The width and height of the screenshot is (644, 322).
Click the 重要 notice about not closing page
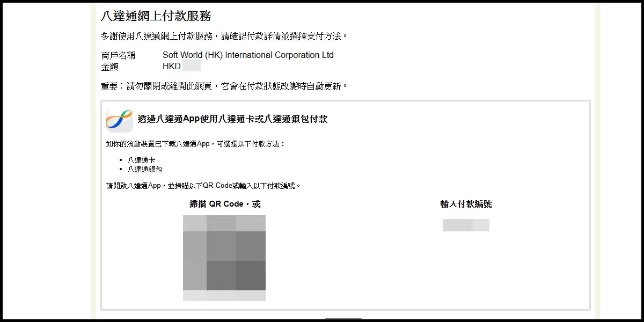coord(224,86)
